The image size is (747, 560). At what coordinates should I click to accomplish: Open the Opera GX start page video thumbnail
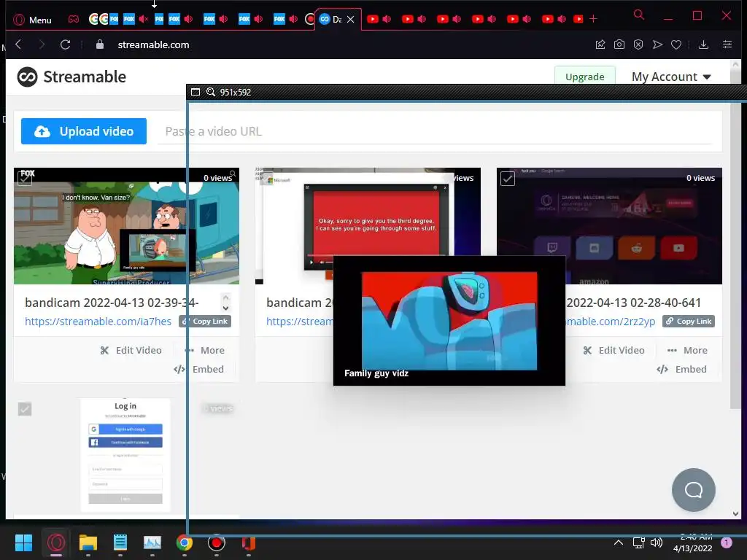point(609,226)
